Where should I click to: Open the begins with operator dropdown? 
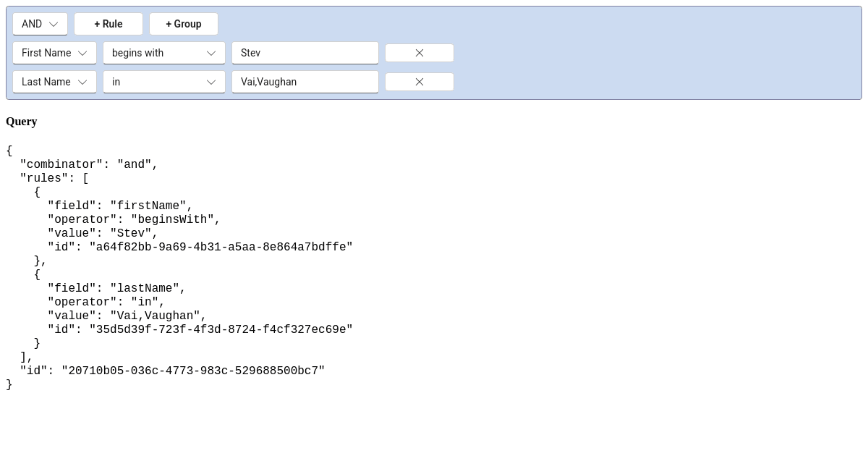coord(164,53)
